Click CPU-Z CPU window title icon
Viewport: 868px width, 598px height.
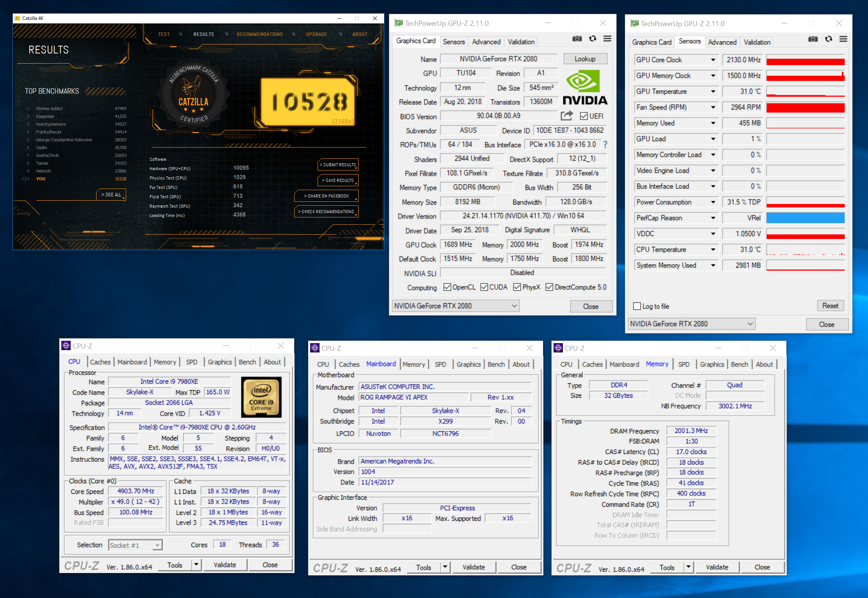[x=66, y=346]
